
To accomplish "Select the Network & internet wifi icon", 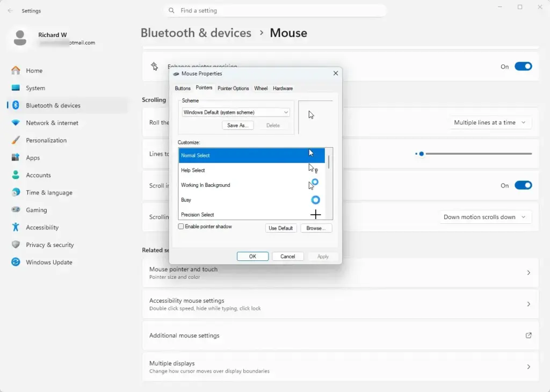I will pyautogui.click(x=16, y=123).
